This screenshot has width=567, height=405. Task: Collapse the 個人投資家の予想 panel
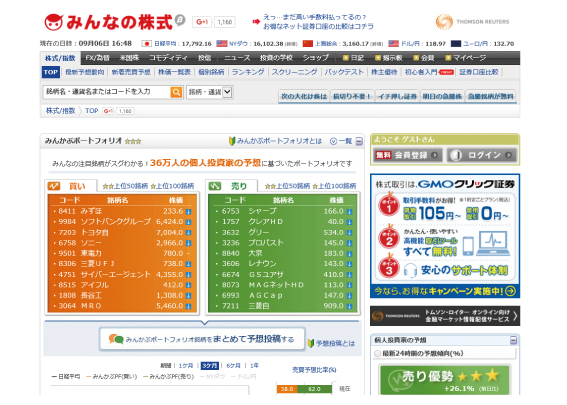coord(513,340)
